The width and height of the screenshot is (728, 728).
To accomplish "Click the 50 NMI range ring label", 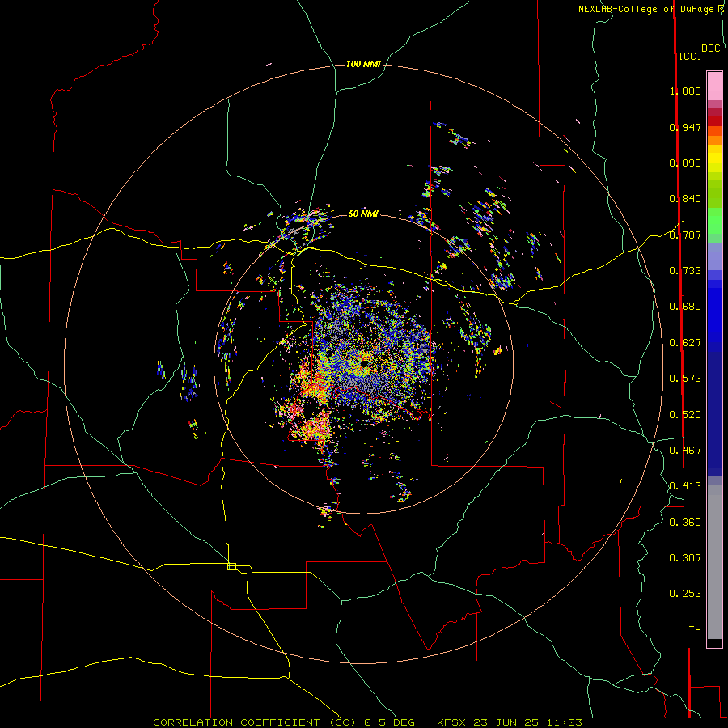I will (363, 214).
